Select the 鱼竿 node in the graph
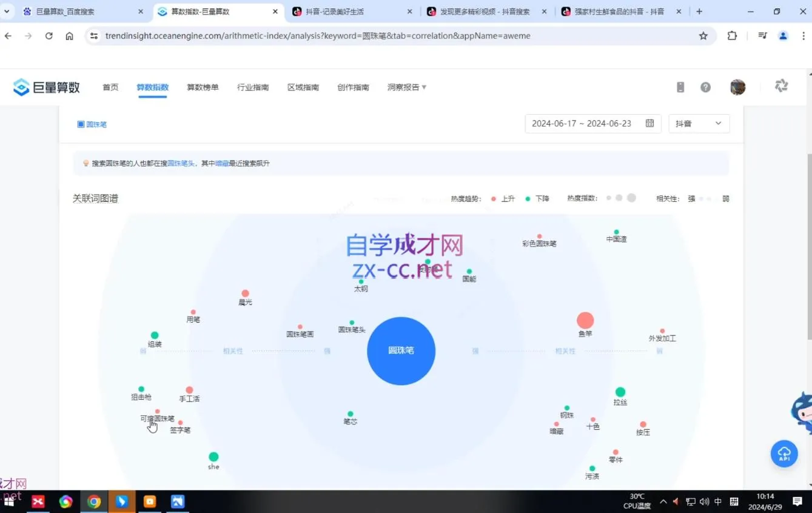The height and width of the screenshot is (513, 812). pyautogui.click(x=585, y=320)
